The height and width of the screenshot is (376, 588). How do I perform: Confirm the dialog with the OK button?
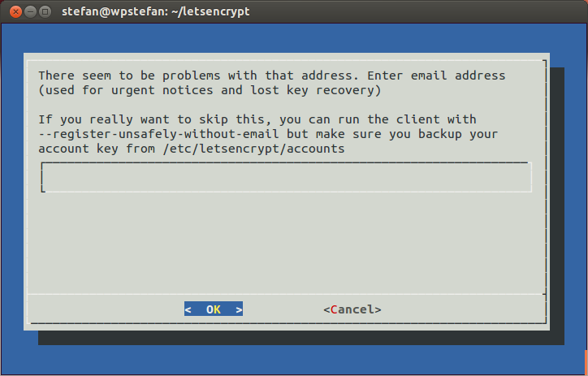pyautogui.click(x=214, y=309)
